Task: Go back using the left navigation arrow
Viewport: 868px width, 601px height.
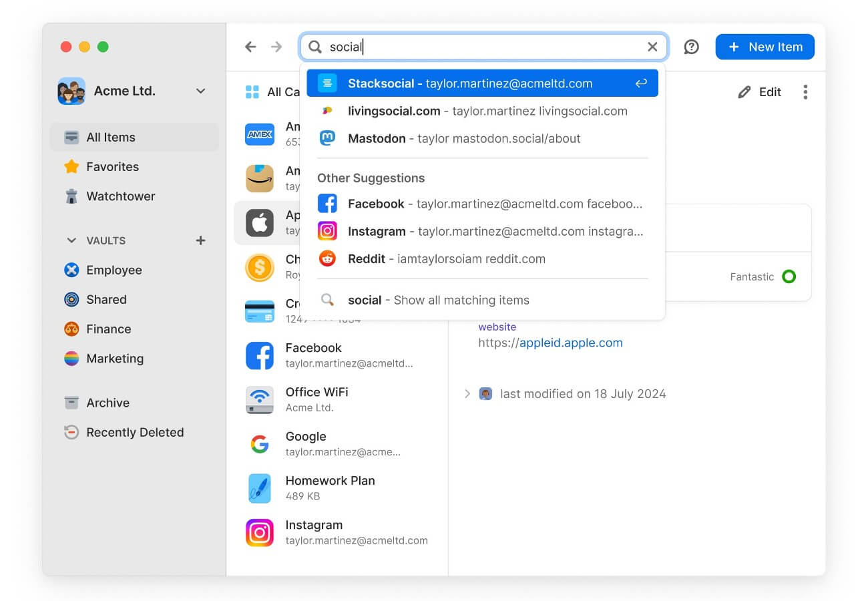Action: tap(250, 46)
